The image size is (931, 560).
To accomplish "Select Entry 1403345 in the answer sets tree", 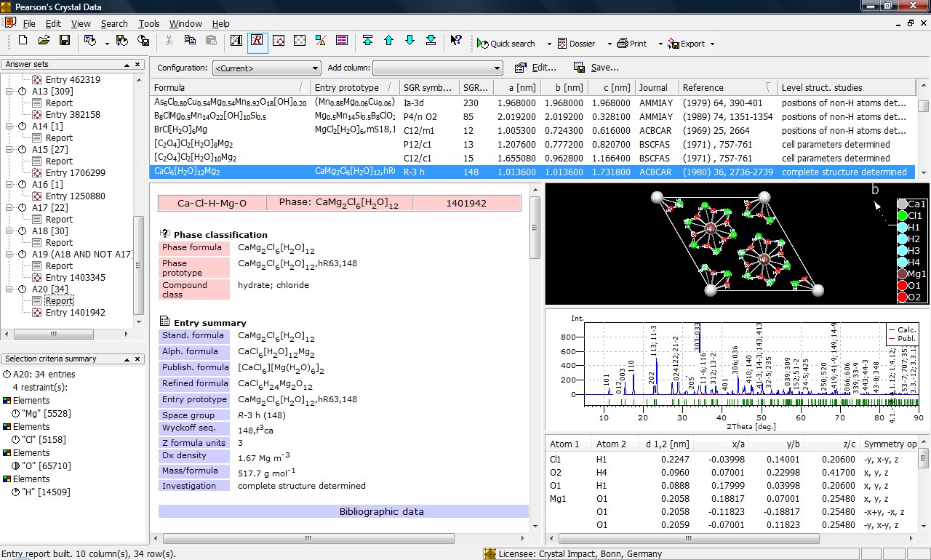I will [x=75, y=278].
